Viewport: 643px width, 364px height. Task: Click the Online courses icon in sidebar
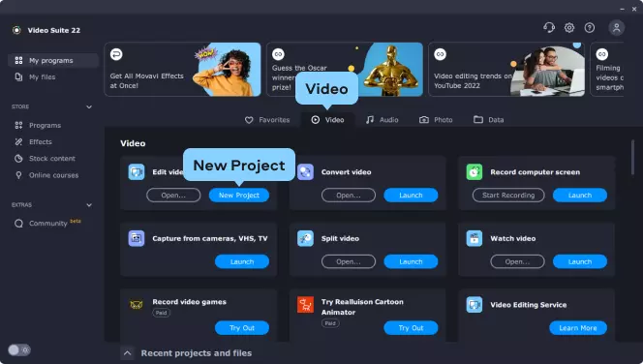coord(18,175)
